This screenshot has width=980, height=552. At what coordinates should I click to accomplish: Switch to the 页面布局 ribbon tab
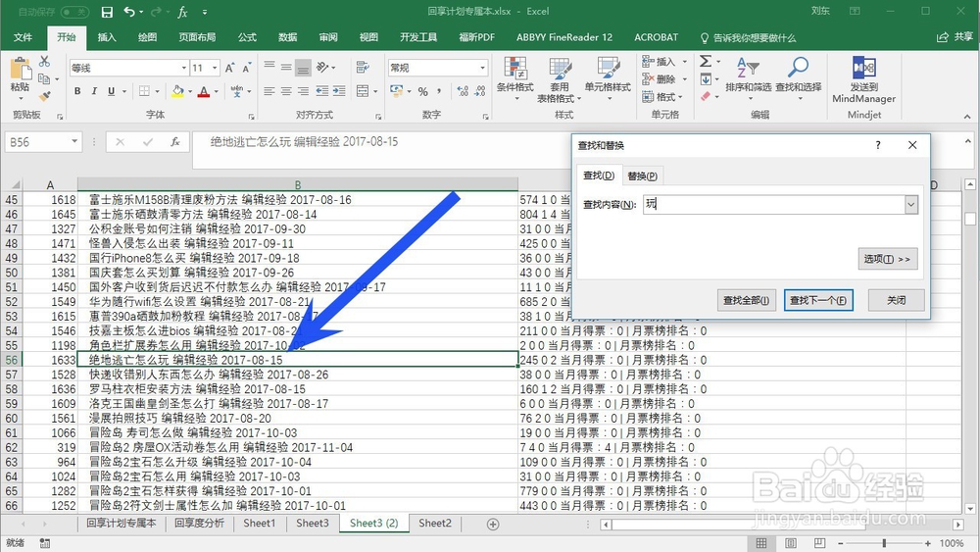click(197, 37)
